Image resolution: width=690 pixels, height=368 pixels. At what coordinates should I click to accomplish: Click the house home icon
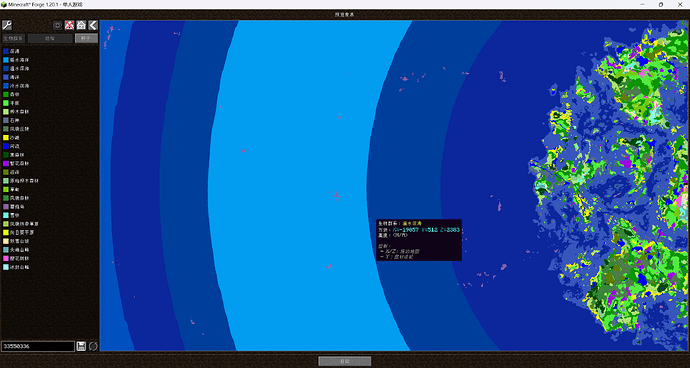point(81,25)
